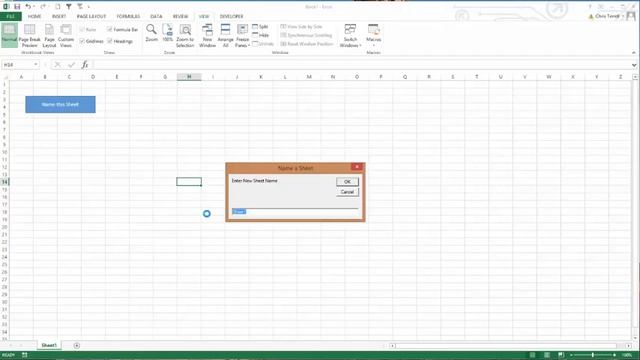Select the Sheet1 sheet tab
This screenshot has width=640, height=360.
pos(49,345)
